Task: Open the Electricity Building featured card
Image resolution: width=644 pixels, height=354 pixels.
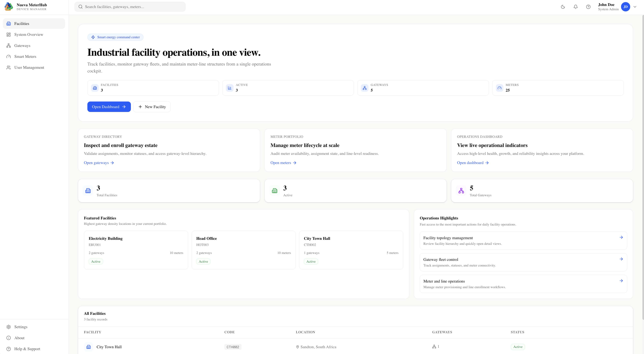Action: pyautogui.click(x=136, y=250)
